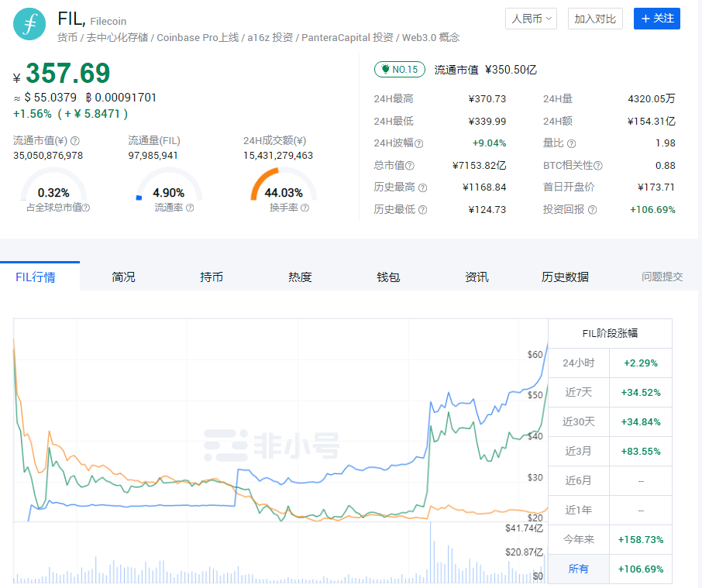Select the 近6月 period row
702x588 pixels.
click(611, 481)
